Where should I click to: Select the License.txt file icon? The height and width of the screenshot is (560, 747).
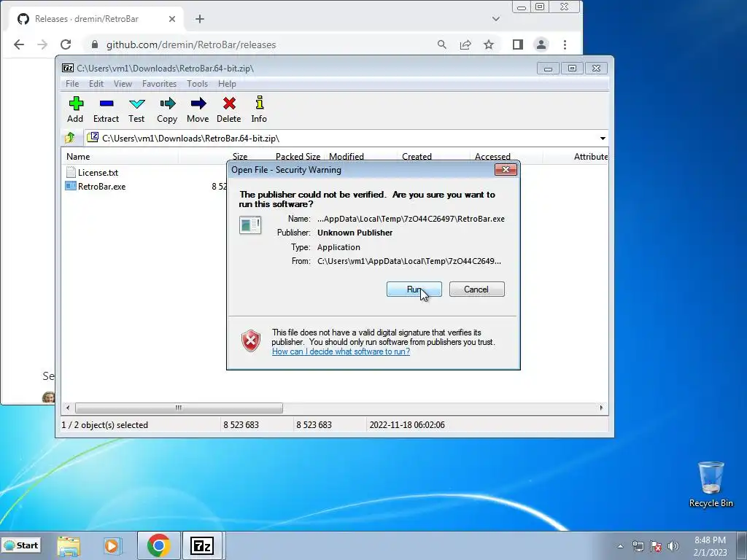[71, 172]
